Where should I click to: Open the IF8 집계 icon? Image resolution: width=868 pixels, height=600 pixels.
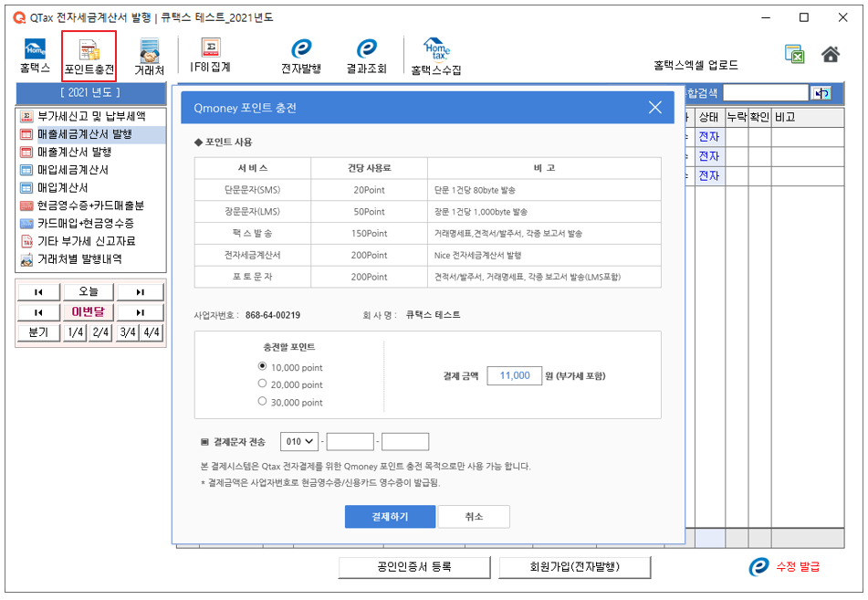(210, 56)
